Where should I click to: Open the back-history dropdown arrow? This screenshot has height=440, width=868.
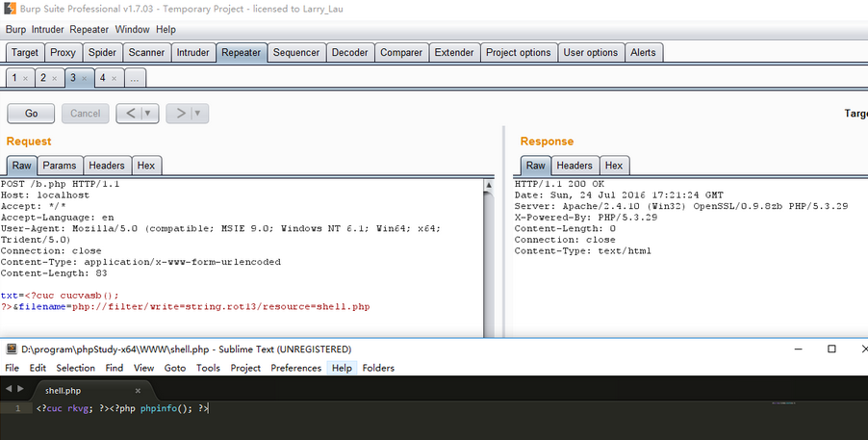(x=148, y=114)
